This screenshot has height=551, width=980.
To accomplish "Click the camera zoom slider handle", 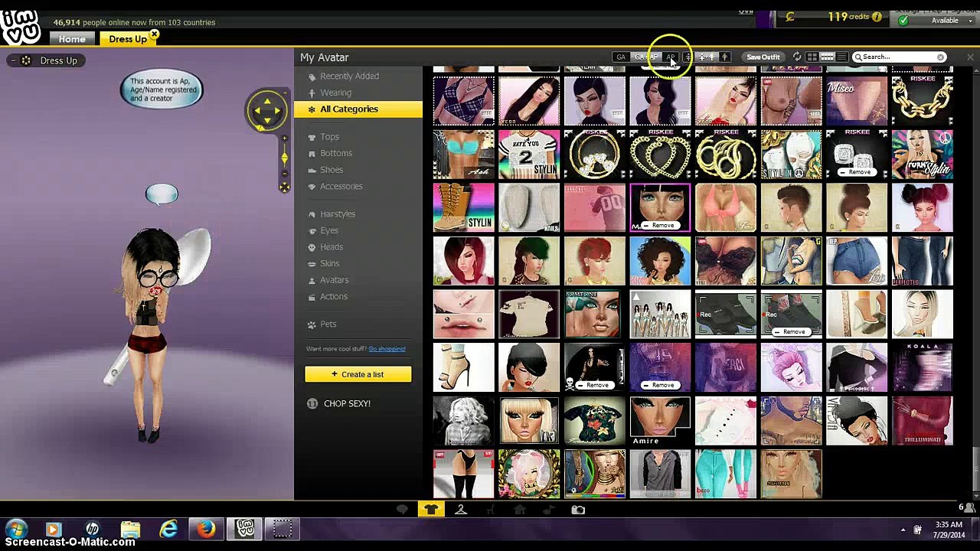I will [284, 158].
